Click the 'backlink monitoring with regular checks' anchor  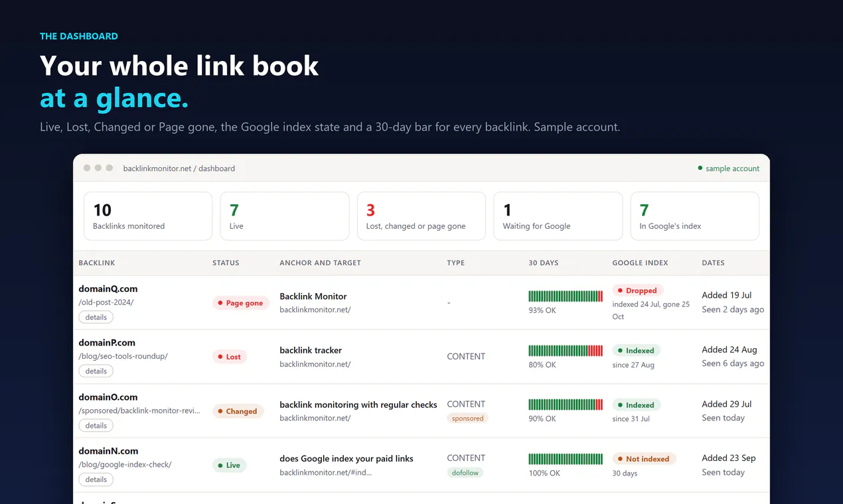358,405
